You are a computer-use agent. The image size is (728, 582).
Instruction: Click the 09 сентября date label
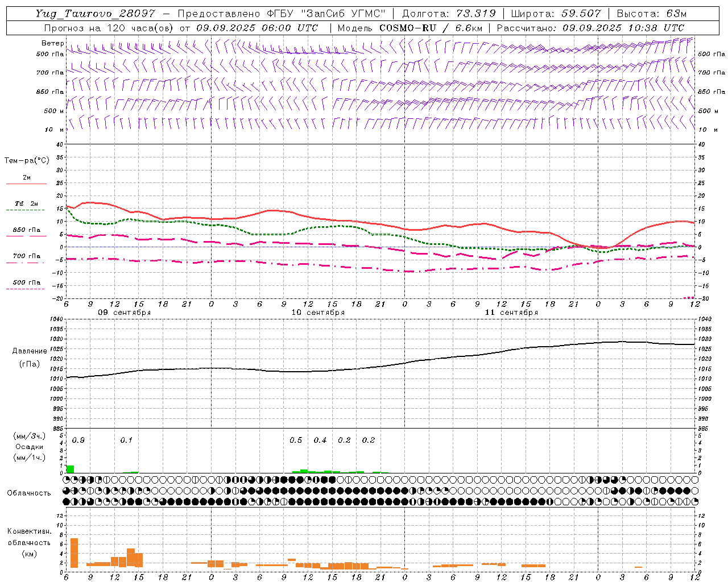125,312
